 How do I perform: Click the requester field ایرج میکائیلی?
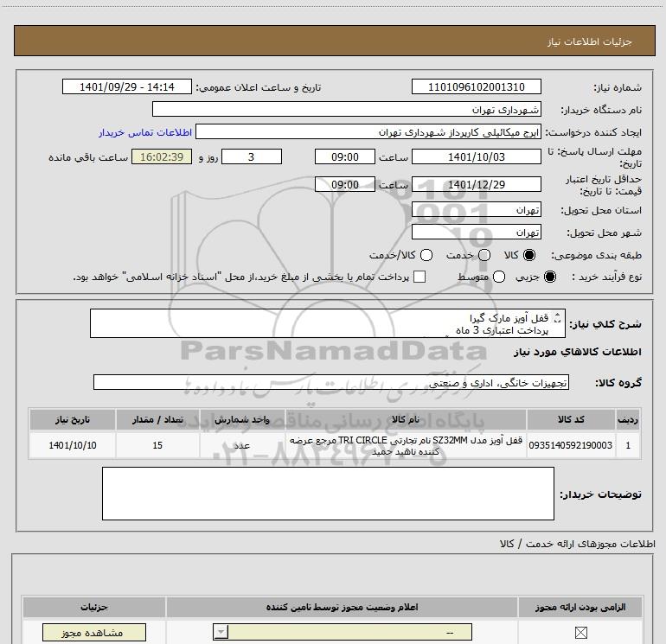click(x=368, y=132)
